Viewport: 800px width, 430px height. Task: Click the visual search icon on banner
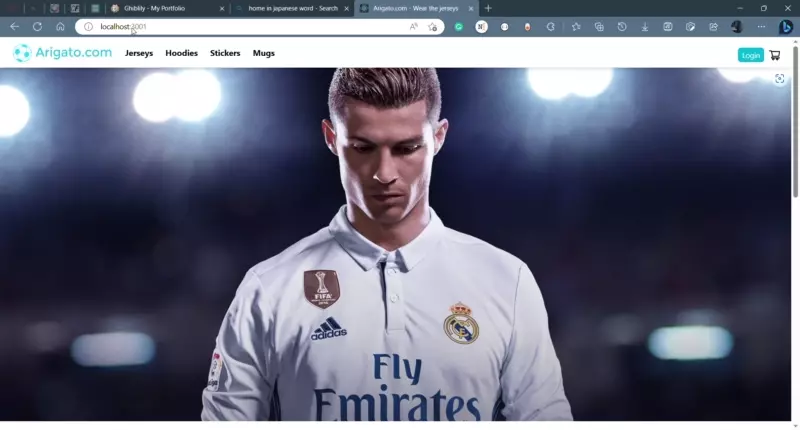[780, 79]
